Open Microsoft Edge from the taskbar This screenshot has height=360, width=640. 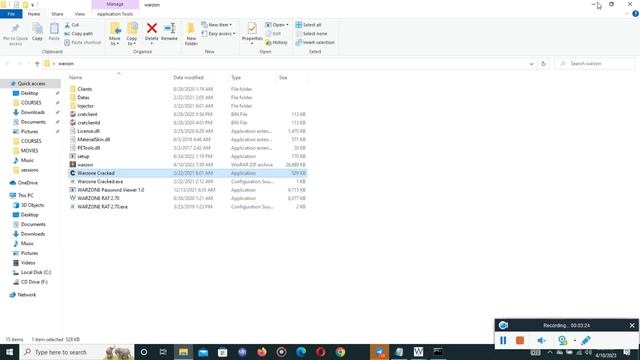point(301,352)
